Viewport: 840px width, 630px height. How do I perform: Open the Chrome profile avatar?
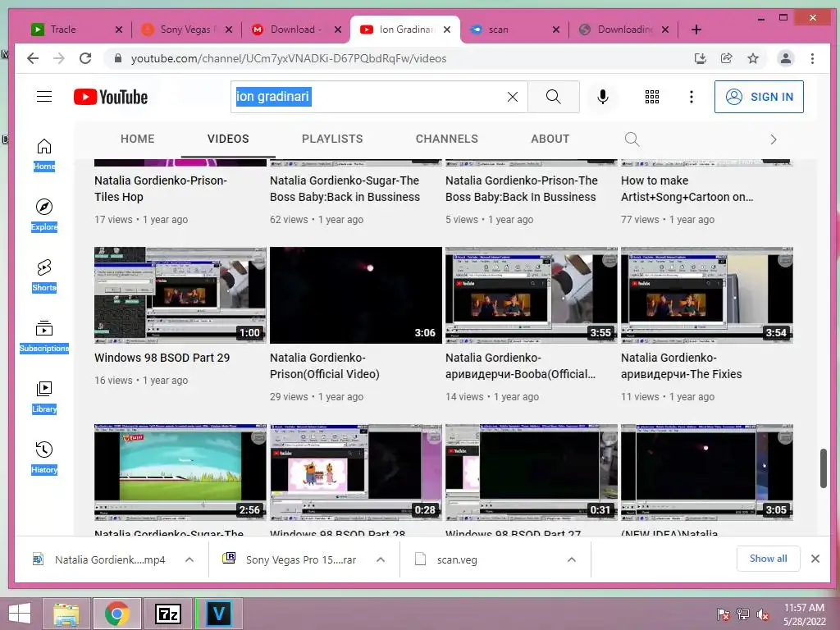[x=785, y=58]
